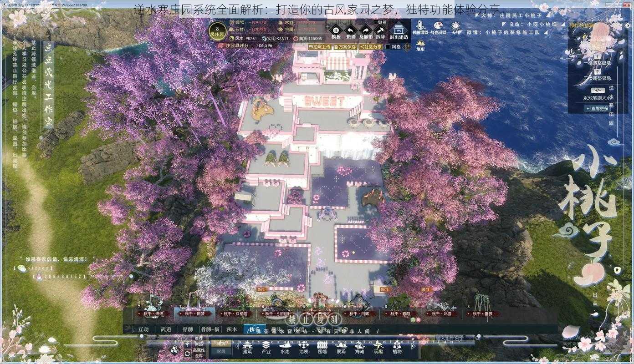Image resolution: width=634 pixels, height=364 pixels.
Task: Toggle the 推荐 recommended filter
Action: coord(199,338)
